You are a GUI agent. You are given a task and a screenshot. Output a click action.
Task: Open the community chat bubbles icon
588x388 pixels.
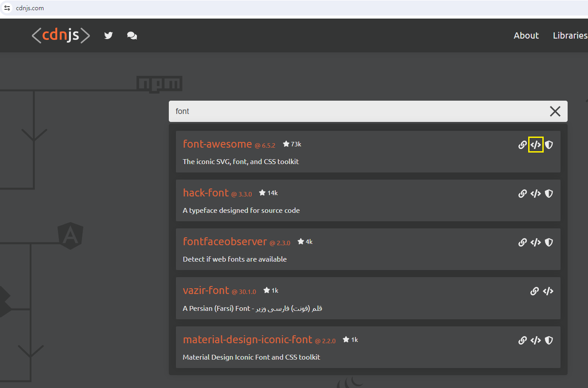[132, 35]
